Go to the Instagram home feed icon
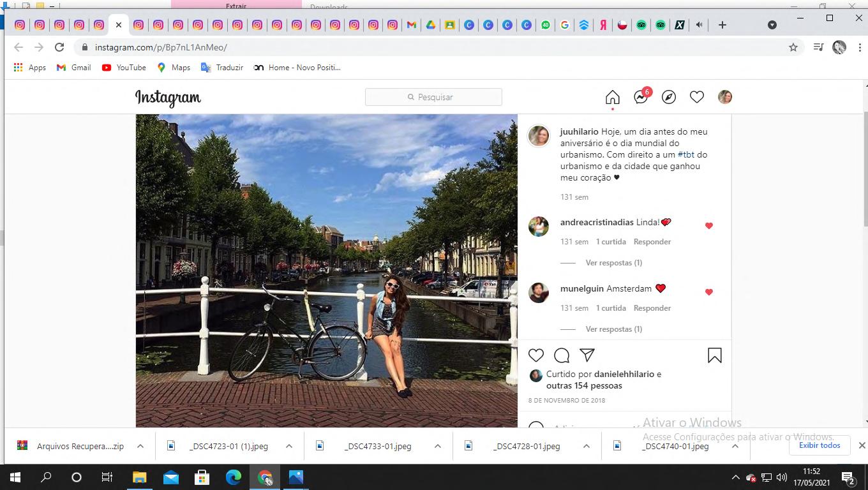This screenshot has width=868, height=490. (612, 97)
